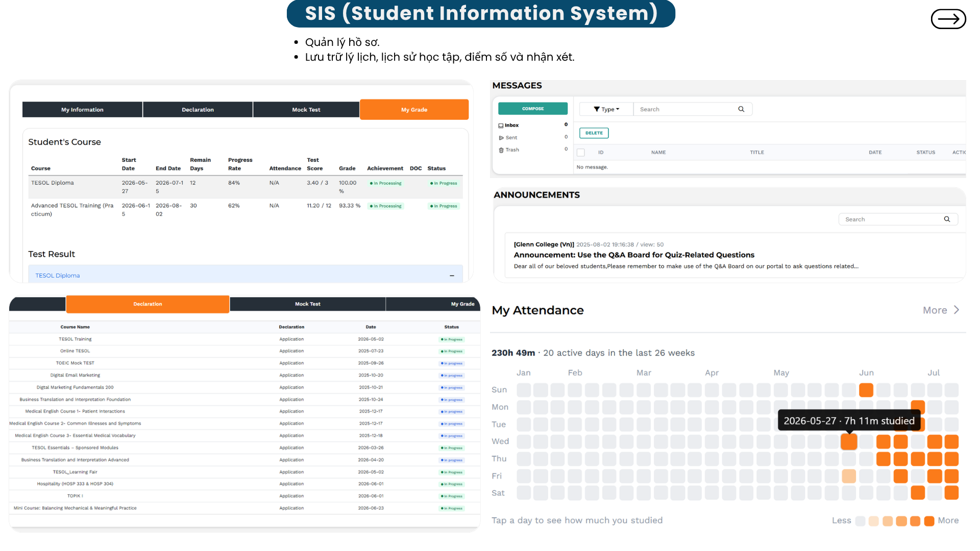Click the Progress Rate column header
The image size is (980, 551).
(x=240, y=164)
